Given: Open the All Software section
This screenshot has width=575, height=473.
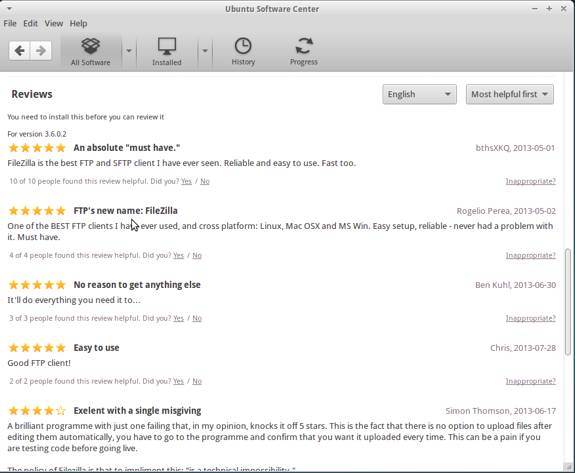Looking at the screenshot, I should click(91, 52).
